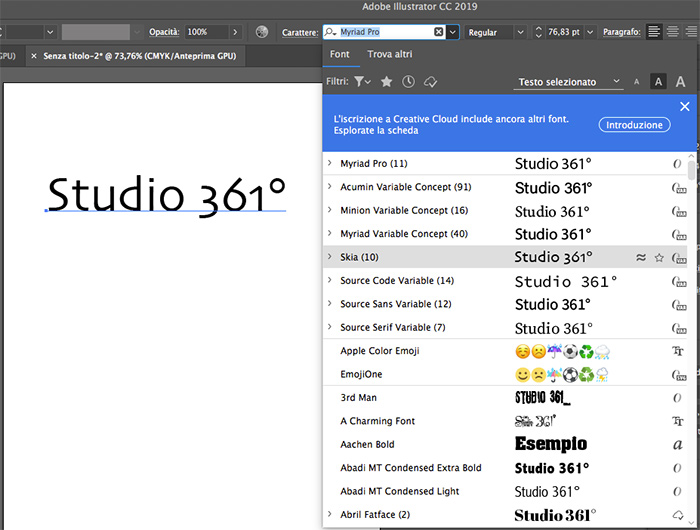
Task: Switch to the Font tab
Action: 339,54
